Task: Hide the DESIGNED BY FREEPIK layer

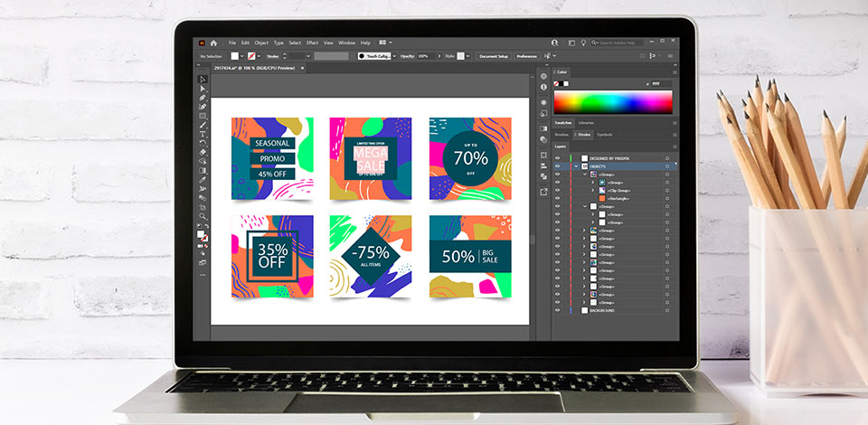Action: tap(558, 158)
